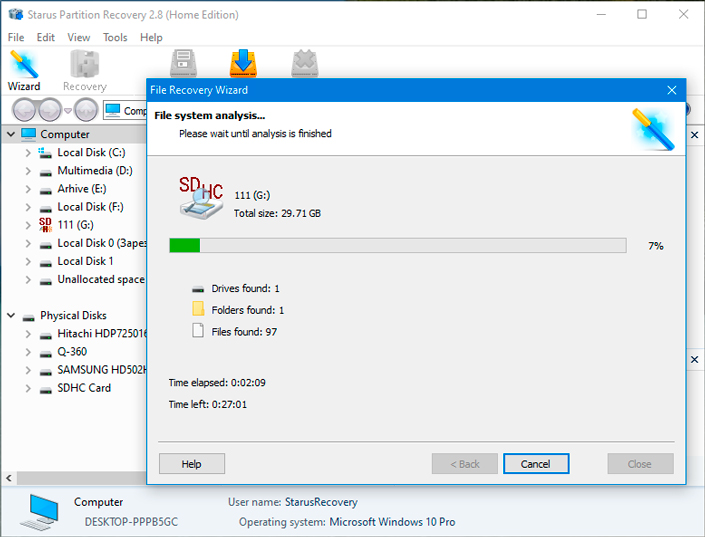Close the File Recovery Wizard dialog
Screen dimensions: 705x537
click(672, 90)
